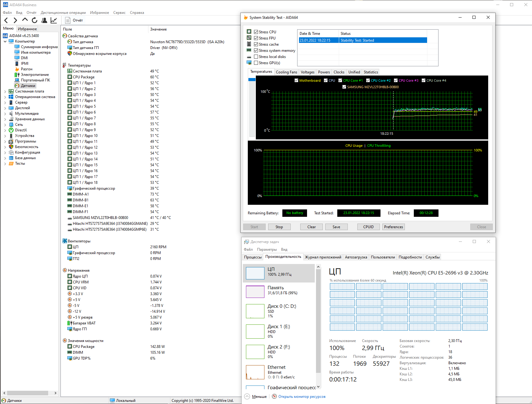The image size is (532, 404).
Task: Open the Сервис menu in AIDA64
Action: coord(119,13)
